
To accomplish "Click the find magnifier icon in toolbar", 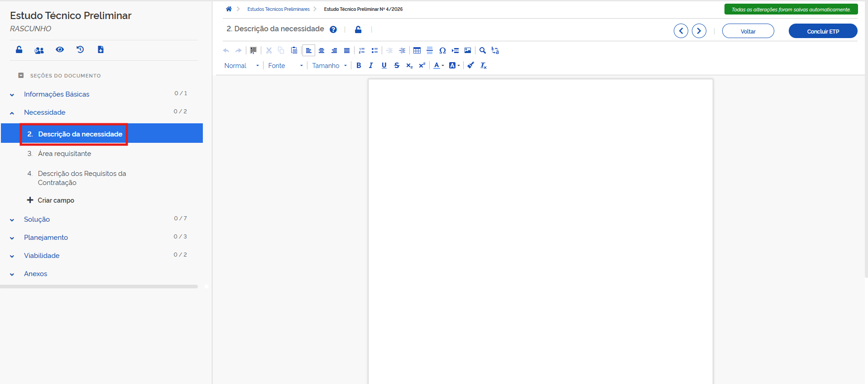I will coord(483,50).
